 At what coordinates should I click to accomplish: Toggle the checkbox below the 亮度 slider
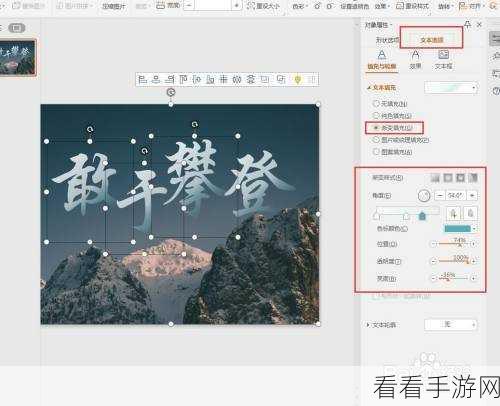(x=375, y=296)
